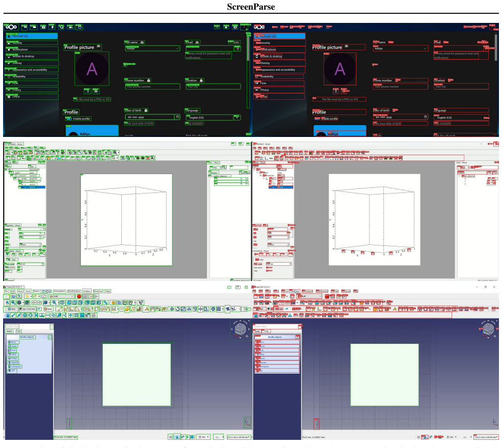Image resolution: width=502 pixels, height=448 pixels.
Task: Open search magnifier in green-boxed Nextcloud header
Action: click(217, 27)
